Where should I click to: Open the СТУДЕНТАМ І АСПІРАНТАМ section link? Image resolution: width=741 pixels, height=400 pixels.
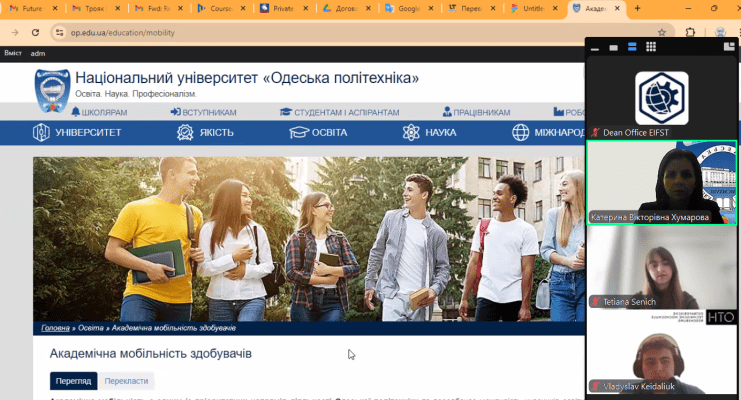pos(346,113)
